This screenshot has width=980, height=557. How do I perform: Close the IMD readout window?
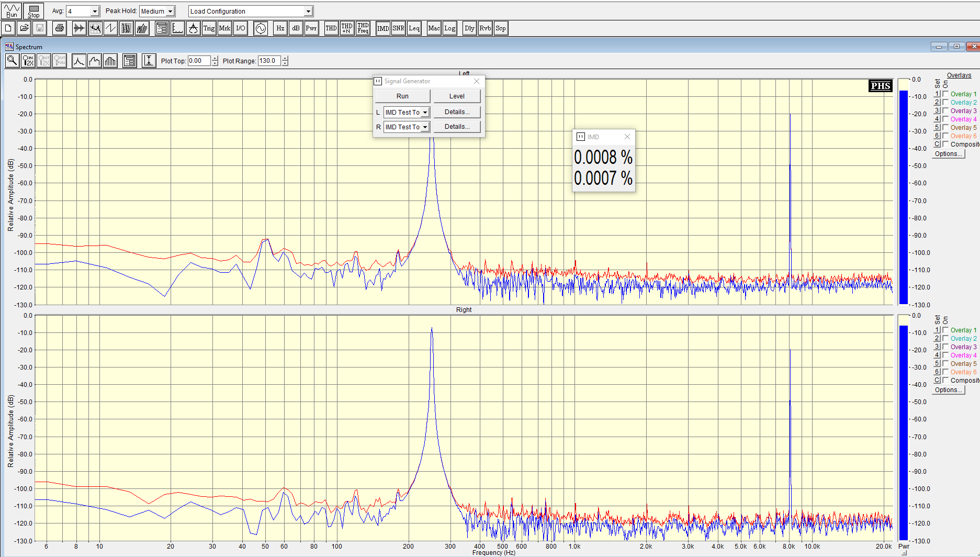(627, 137)
